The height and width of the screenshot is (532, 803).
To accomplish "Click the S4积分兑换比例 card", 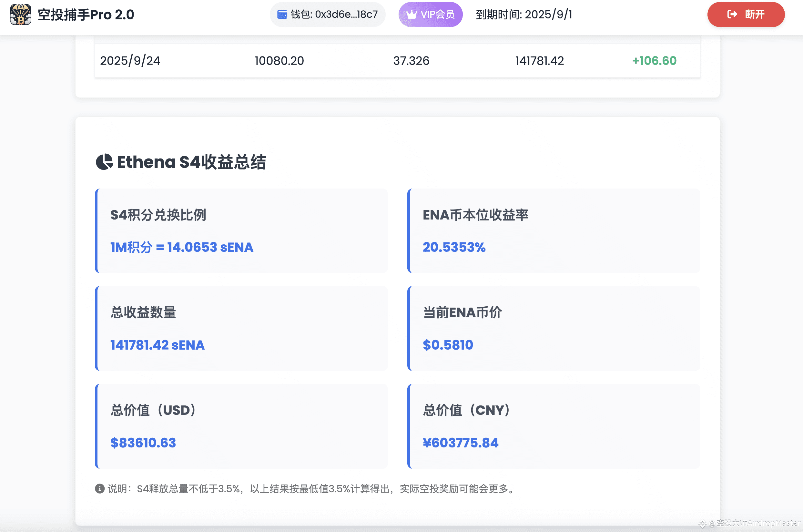I will (241, 231).
